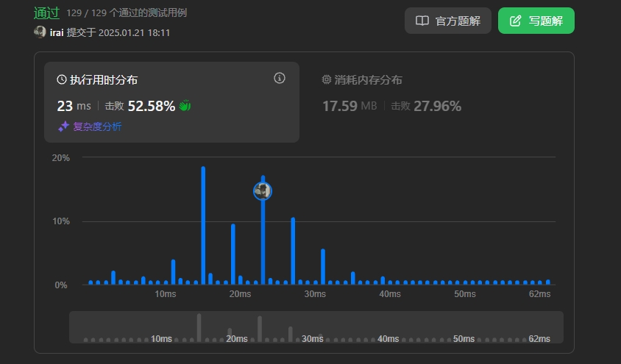Select the 执行用时分布 runtime distribution card
Screen dimensions: 621x364
(171, 102)
